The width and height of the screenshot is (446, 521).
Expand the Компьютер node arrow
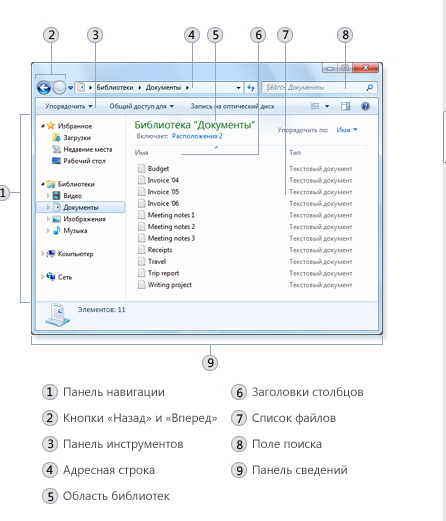click(43, 254)
